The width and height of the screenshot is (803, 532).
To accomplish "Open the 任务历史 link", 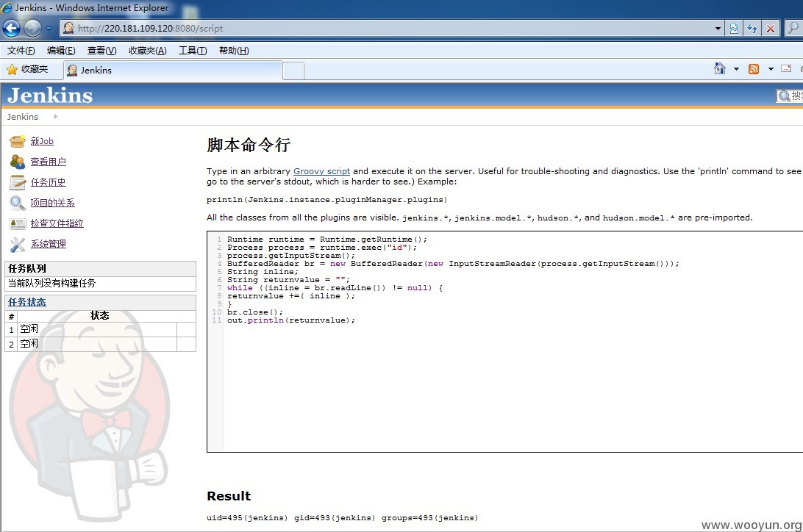I will (x=48, y=182).
